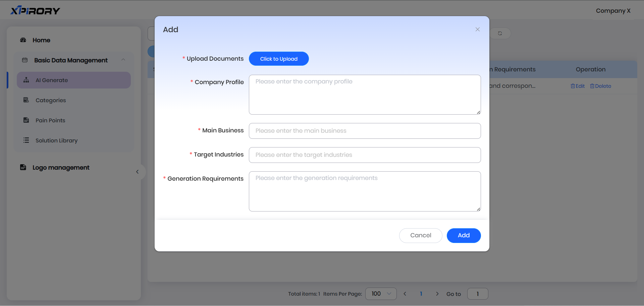Click the Logo management file icon
Image resolution: width=644 pixels, height=306 pixels.
(x=23, y=168)
